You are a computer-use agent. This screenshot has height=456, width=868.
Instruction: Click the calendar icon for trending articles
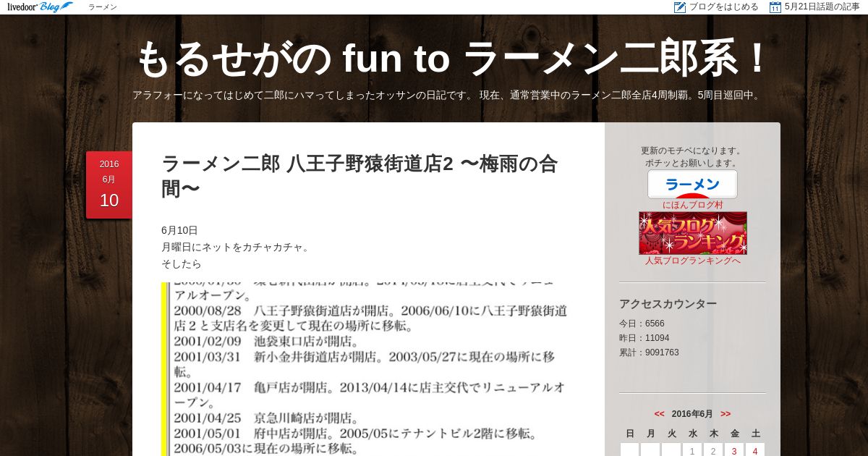tap(775, 7)
